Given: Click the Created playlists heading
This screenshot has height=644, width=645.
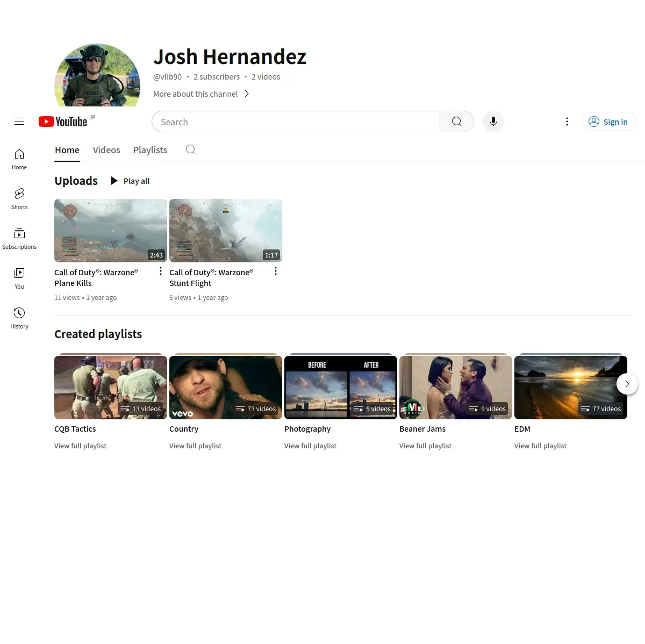Looking at the screenshot, I should click(x=98, y=334).
